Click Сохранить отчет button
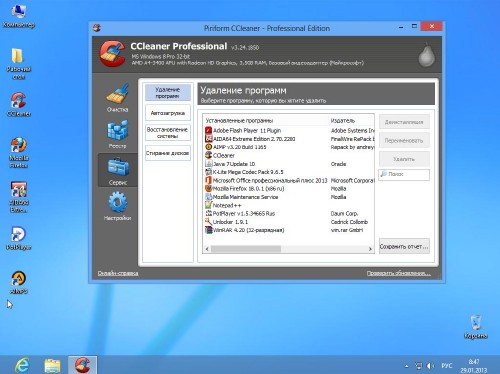The height and width of the screenshot is (374, 500). (x=404, y=246)
